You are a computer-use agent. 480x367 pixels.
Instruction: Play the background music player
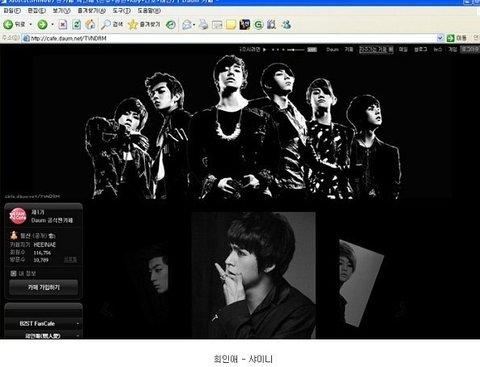pyautogui.click(x=264, y=50)
